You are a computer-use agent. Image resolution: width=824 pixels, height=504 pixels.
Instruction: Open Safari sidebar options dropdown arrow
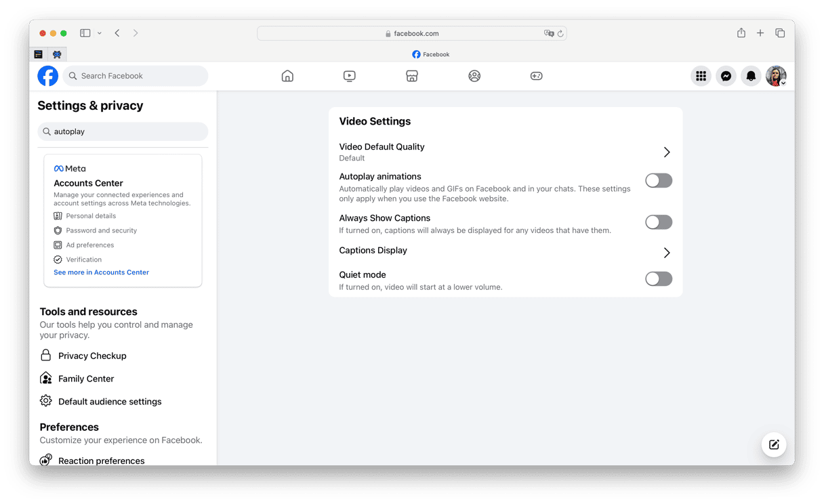click(x=100, y=33)
